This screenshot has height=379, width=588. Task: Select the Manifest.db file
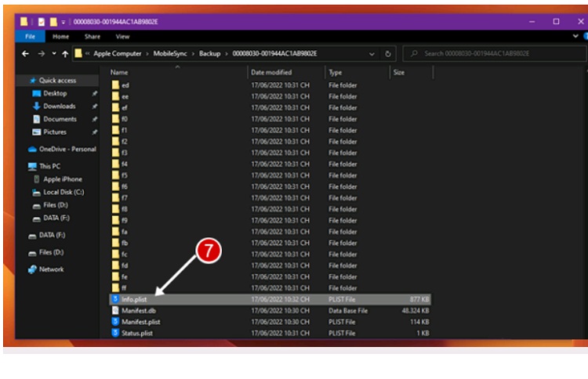click(x=270, y=310)
